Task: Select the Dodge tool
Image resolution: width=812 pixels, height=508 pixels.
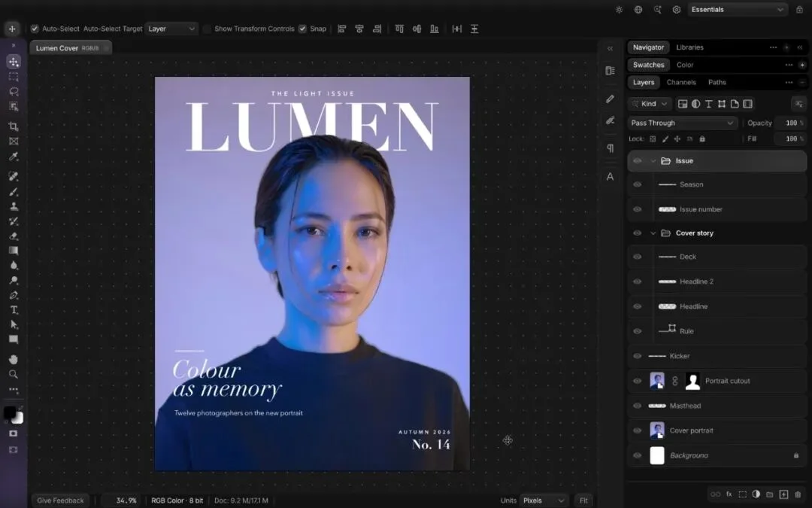Action: [x=14, y=281]
